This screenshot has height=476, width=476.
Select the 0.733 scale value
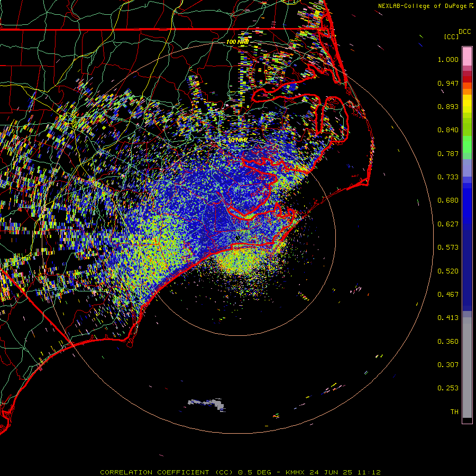point(448,177)
